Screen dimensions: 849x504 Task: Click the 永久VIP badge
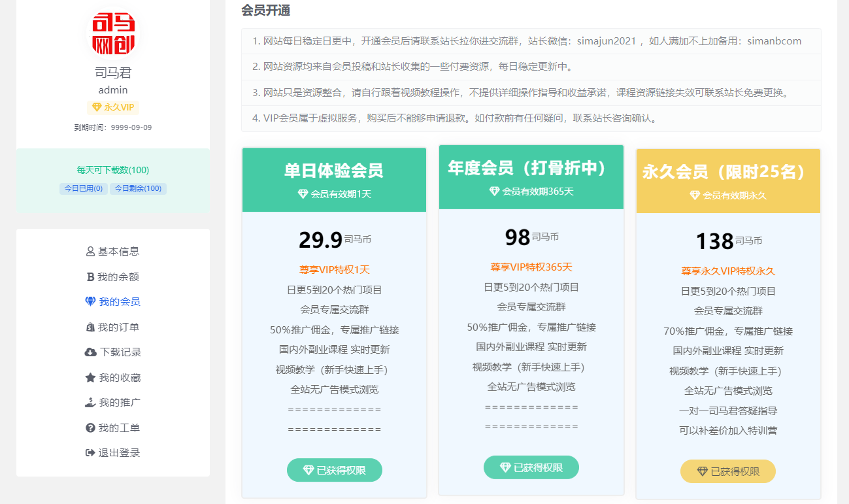(113, 107)
